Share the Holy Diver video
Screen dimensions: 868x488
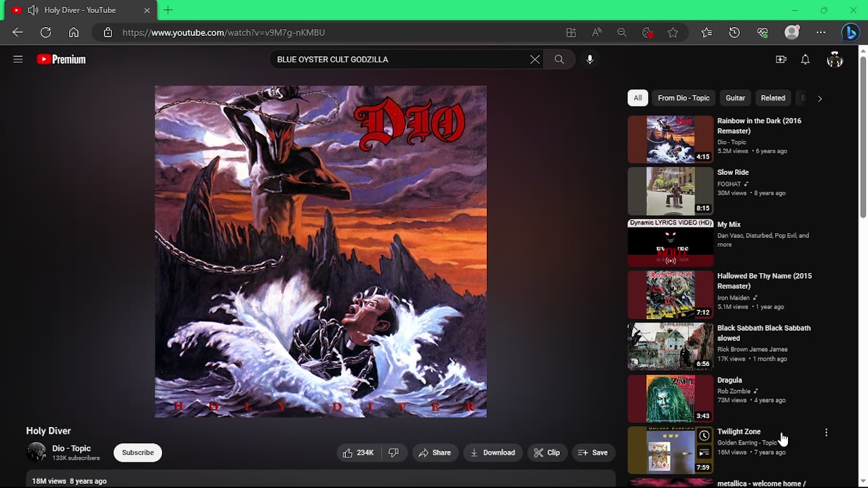pos(435,453)
